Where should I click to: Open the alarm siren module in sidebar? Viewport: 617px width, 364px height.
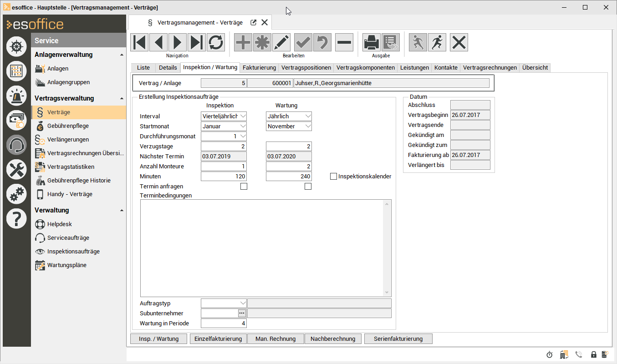click(16, 96)
